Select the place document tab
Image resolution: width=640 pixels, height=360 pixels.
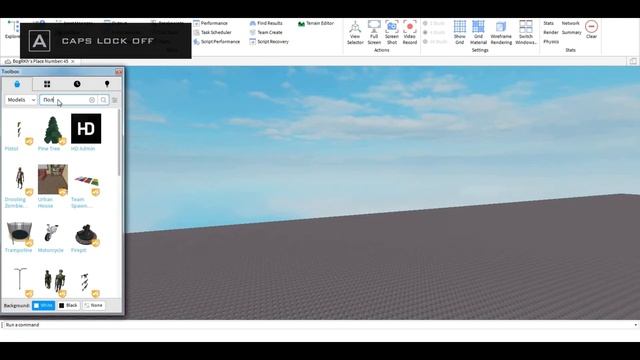(40, 61)
